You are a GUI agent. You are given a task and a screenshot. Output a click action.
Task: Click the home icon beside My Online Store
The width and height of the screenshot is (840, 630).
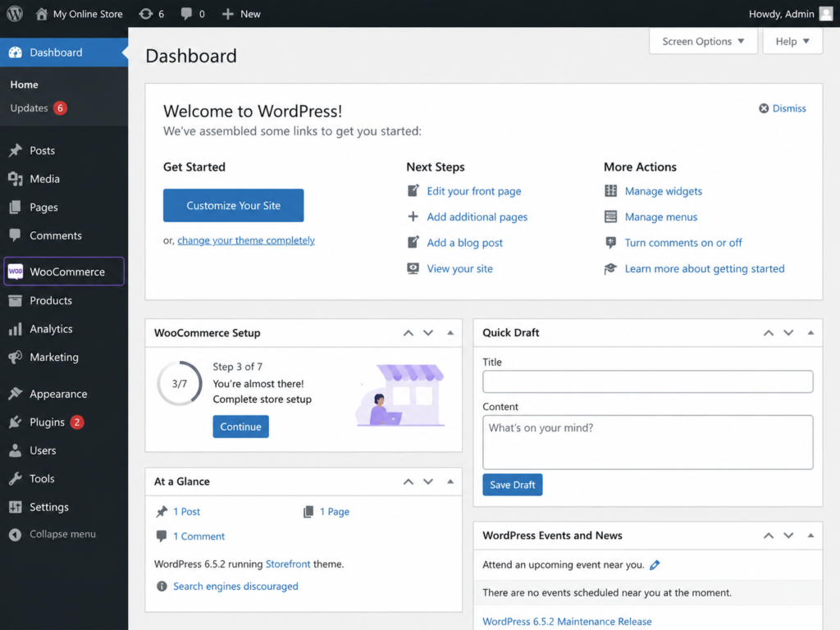coord(41,13)
